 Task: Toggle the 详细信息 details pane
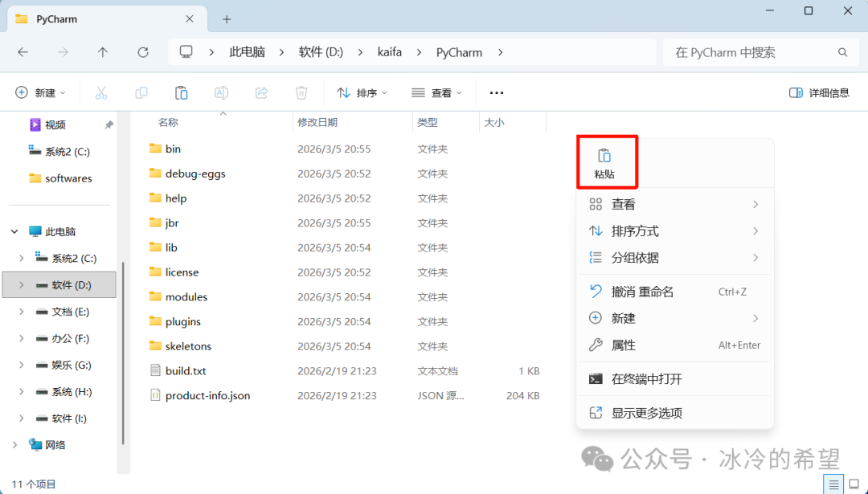pyautogui.click(x=819, y=93)
